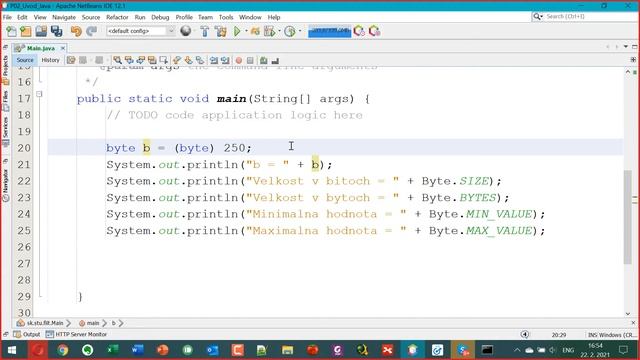Click the New Project toolbar icon

(26, 31)
